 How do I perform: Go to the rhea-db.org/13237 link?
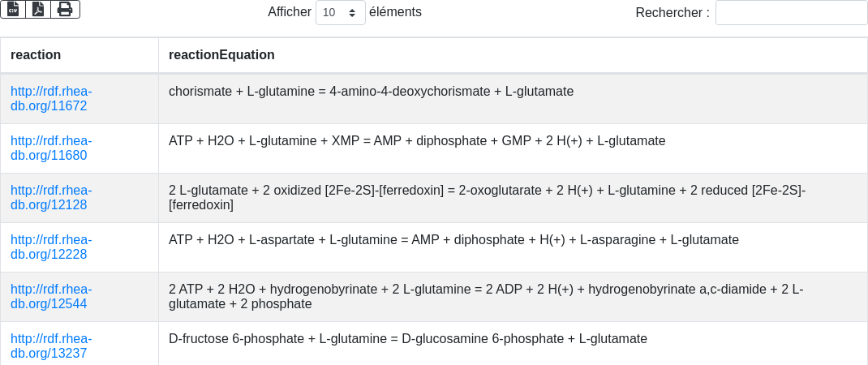pos(50,346)
